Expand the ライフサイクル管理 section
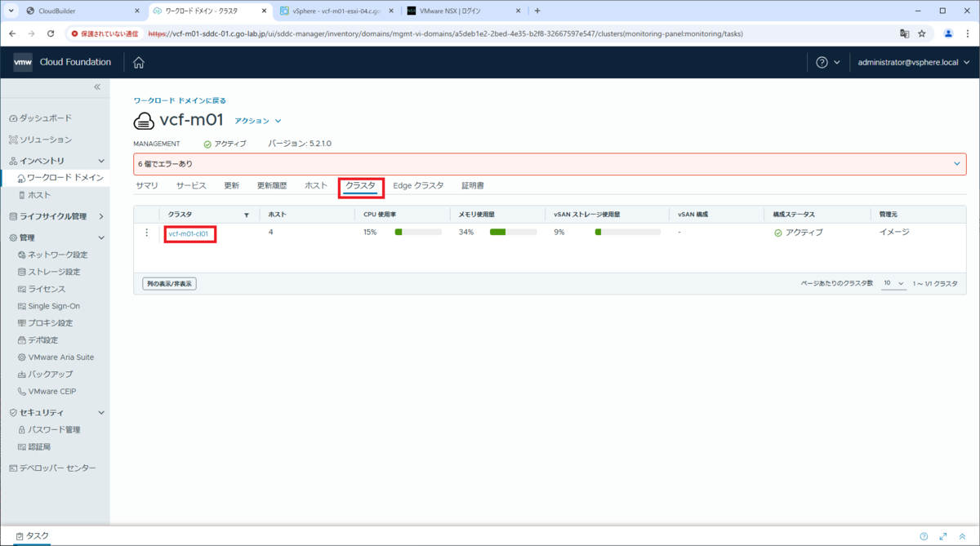The width and height of the screenshot is (980, 546). point(101,216)
